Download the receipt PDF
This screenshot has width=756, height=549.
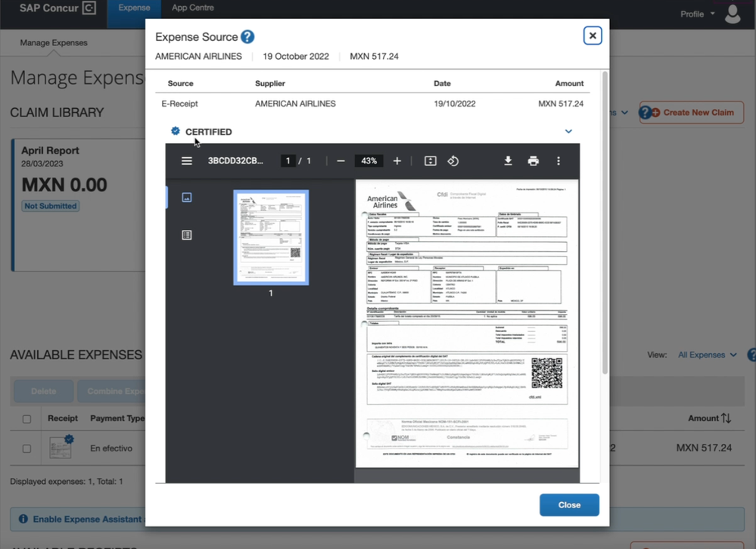pos(508,161)
